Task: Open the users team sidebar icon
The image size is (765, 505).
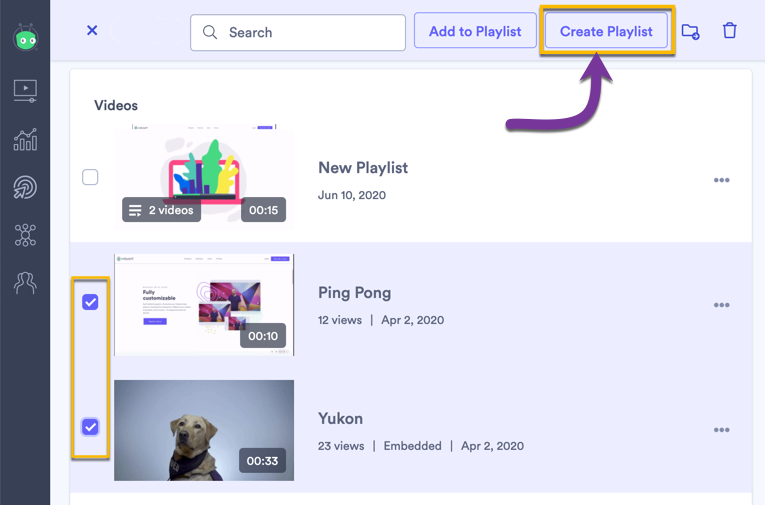Action: coord(25,283)
